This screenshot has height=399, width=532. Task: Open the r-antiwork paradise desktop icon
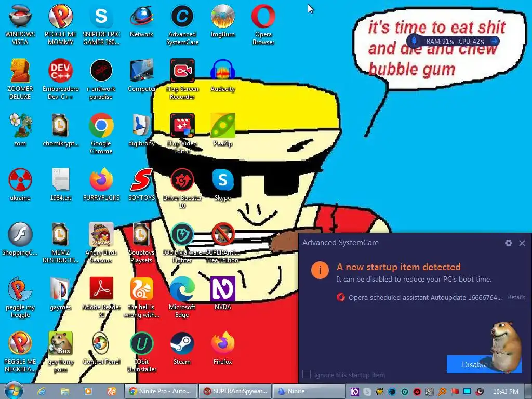101,79
